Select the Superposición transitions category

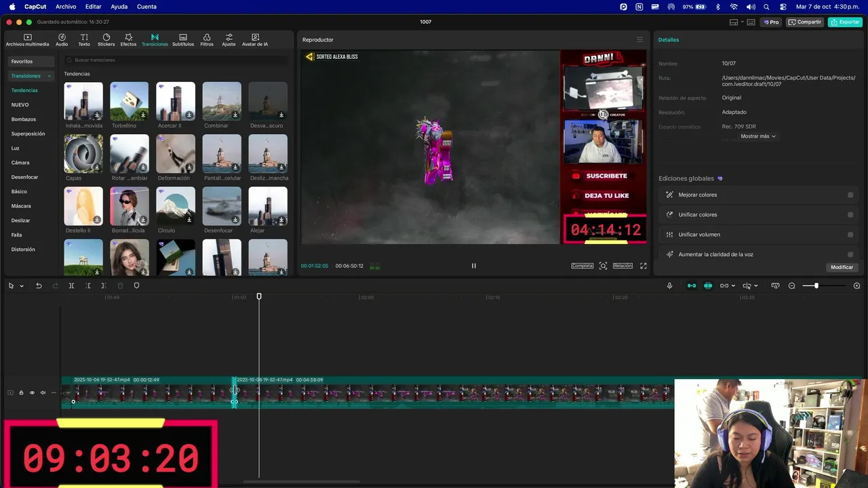tap(28, 134)
